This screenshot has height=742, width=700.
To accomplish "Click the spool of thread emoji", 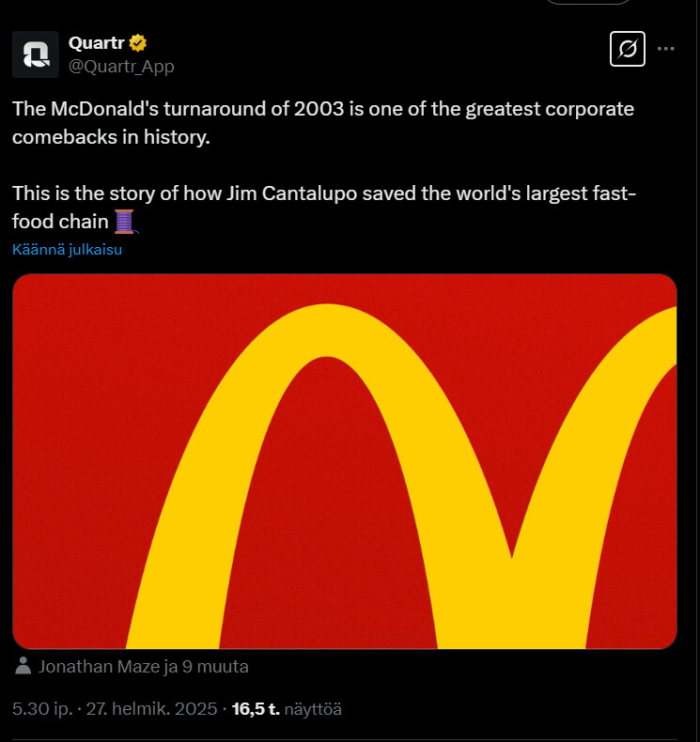I will point(125,222).
